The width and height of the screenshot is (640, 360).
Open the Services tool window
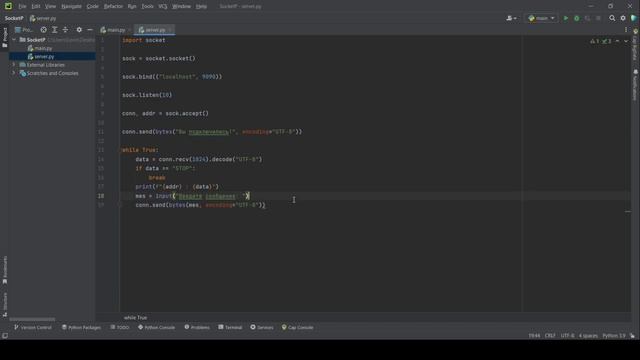(x=262, y=327)
